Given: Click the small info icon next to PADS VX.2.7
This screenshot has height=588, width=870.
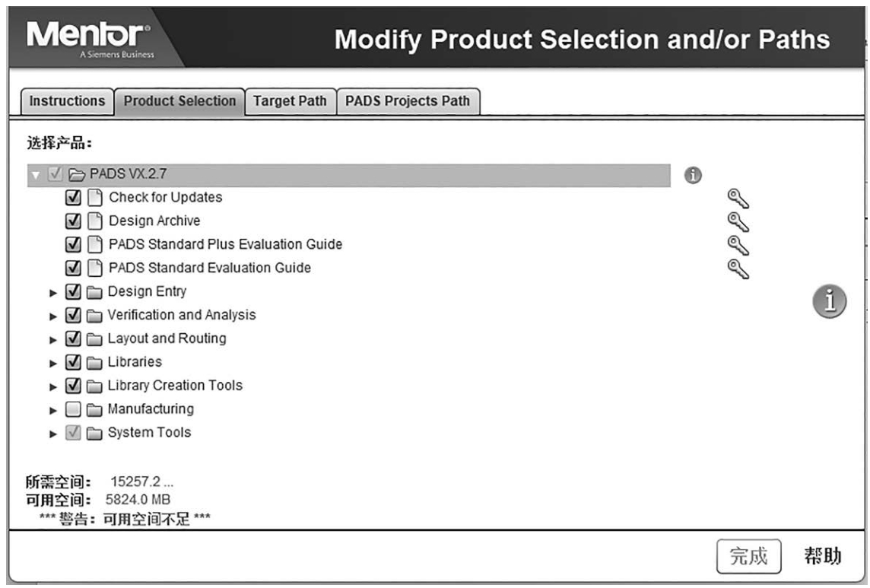Looking at the screenshot, I should (x=692, y=175).
